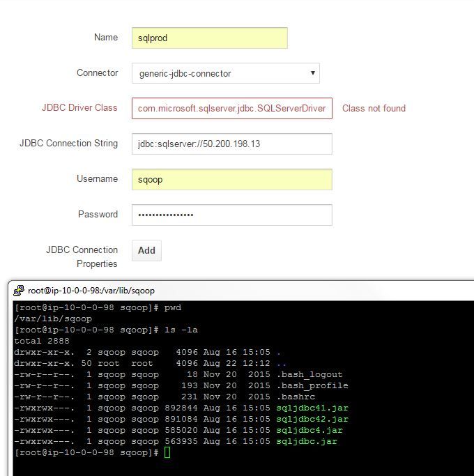Image resolution: width=474 pixels, height=476 pixels.
Task: Click the Name field containing sqlprod
Action: pyautogui.click(x=210, y=38)
